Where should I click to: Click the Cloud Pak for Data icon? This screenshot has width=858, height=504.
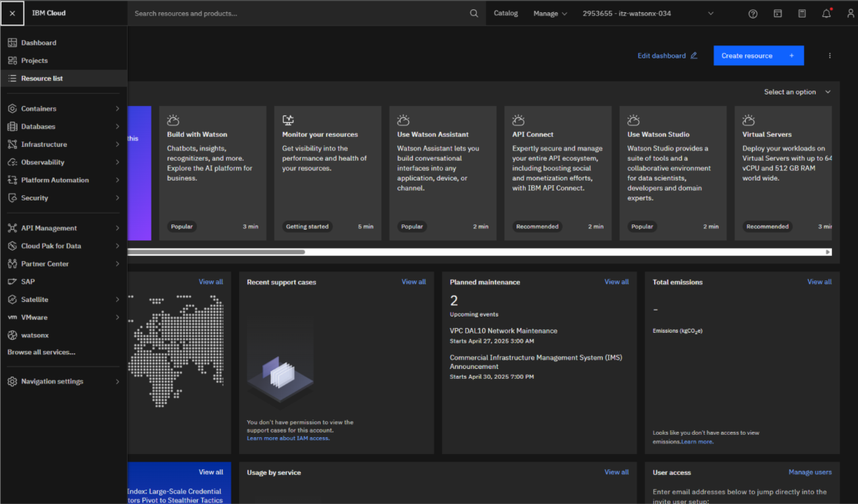tap(12, 246)
